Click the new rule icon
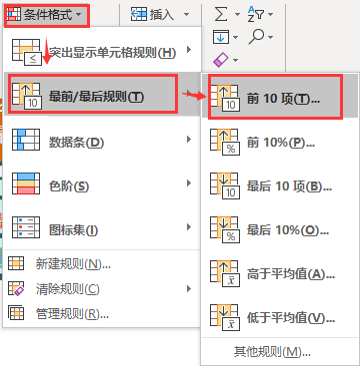The height and width of the screenshot is (366, 360). [x=16, y=263]
